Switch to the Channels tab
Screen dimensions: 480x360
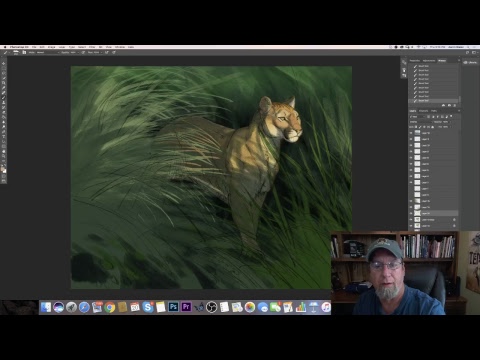click(x=423, y=111)
